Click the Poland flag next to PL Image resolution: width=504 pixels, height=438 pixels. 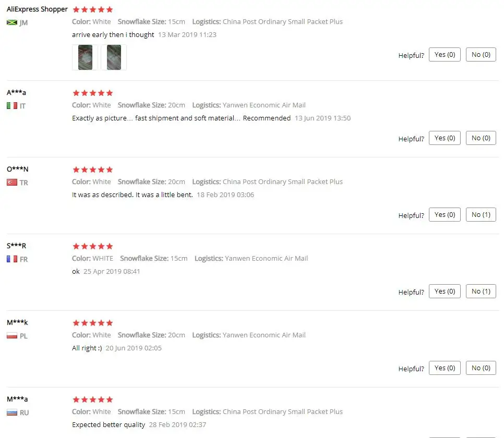[x=12, y=336]
